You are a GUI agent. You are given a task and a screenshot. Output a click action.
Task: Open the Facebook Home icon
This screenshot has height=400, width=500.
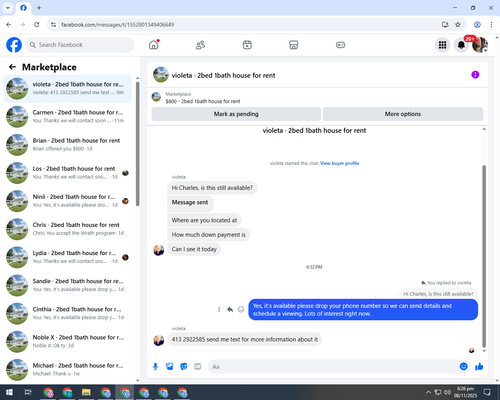click(x=154, y=45)
